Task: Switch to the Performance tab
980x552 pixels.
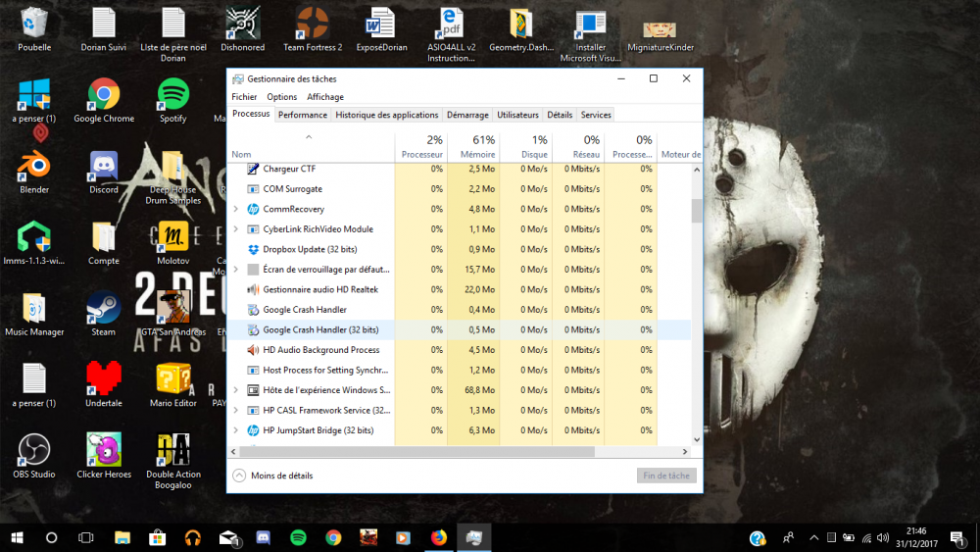Action: coord(302,115)
